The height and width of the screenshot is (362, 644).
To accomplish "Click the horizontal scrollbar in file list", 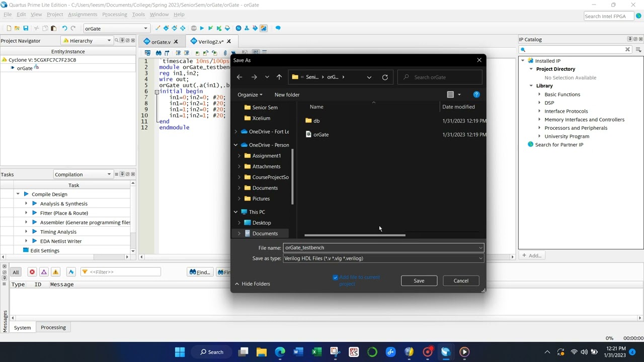I will point(355,235).
